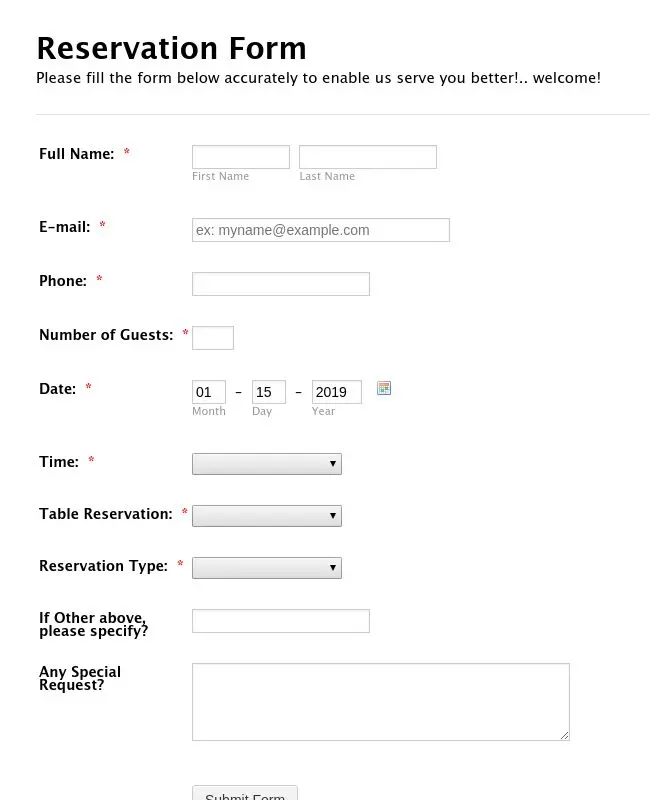Click inside the Special Request text area
Image resolution: width=650 pixels, height=800 pixels.
381,702
